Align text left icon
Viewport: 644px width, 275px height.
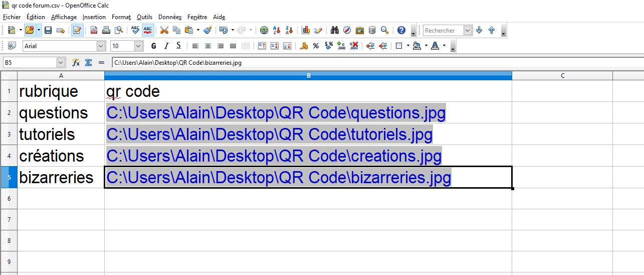coord(195,46)
